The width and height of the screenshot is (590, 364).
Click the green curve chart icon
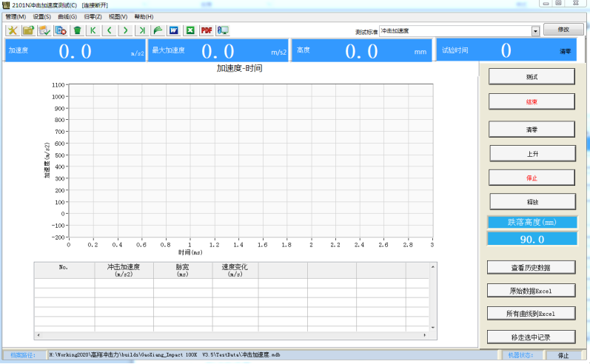tap(158, 30)
